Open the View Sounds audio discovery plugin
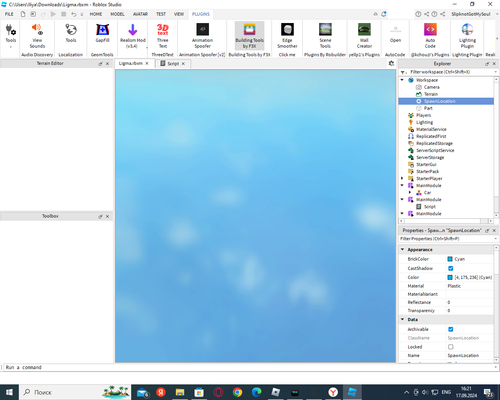This screenshot has height=400, width=500. pos(37,36)
